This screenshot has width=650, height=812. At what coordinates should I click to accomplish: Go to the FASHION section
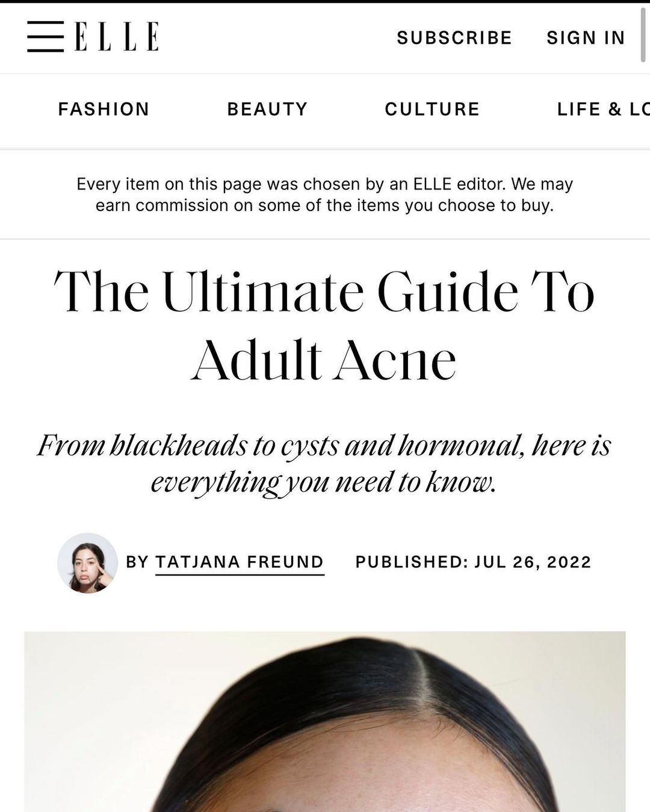pyautogui.click(x=104, y=109)
